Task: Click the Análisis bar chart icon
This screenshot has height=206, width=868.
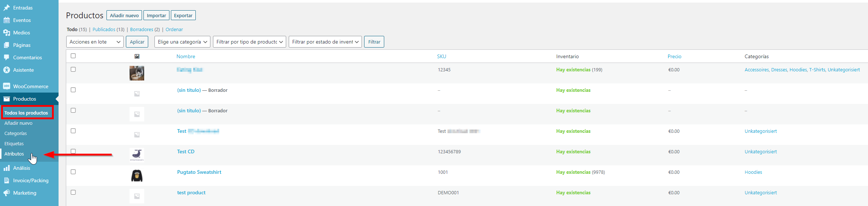Action: [7, 168]
